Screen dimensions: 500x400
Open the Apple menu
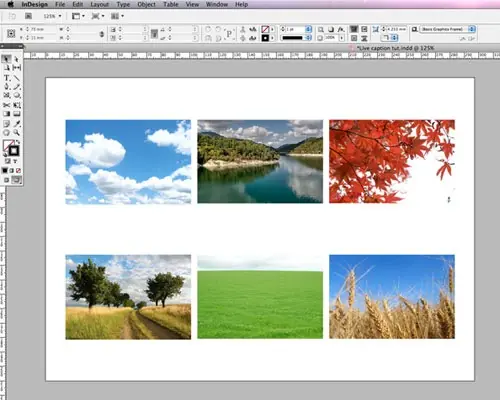pos(10,4)
